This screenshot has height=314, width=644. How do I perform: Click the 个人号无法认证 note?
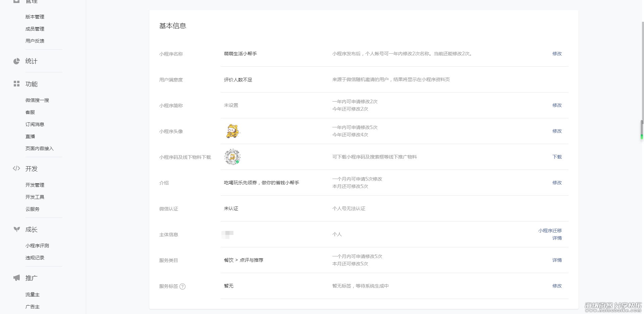click(x=349, y=208)
